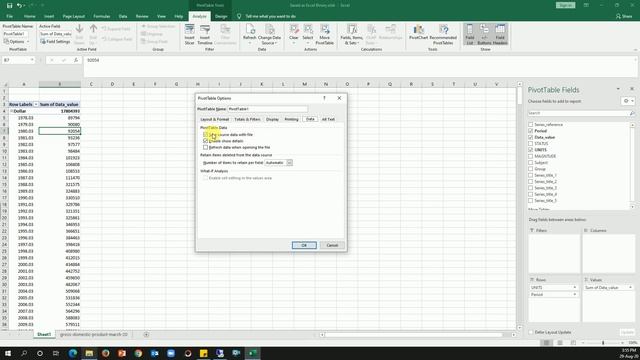Open the Insert ribbon tab

click(x=49, y=16)
